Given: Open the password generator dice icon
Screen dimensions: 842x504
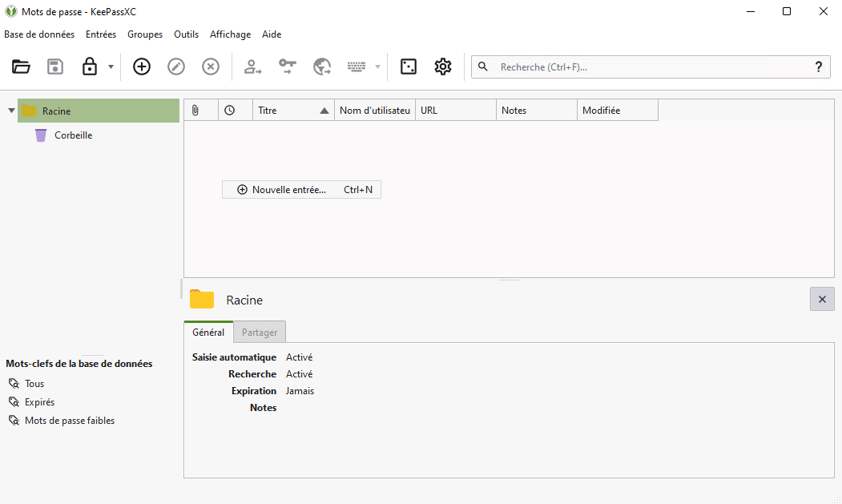Looking at the screenshot, I should tap(409, 67).
